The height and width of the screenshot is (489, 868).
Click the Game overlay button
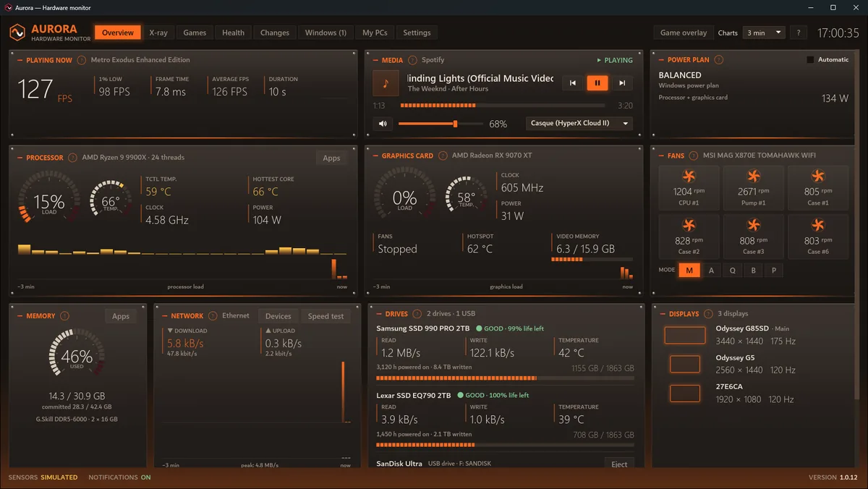684,33
